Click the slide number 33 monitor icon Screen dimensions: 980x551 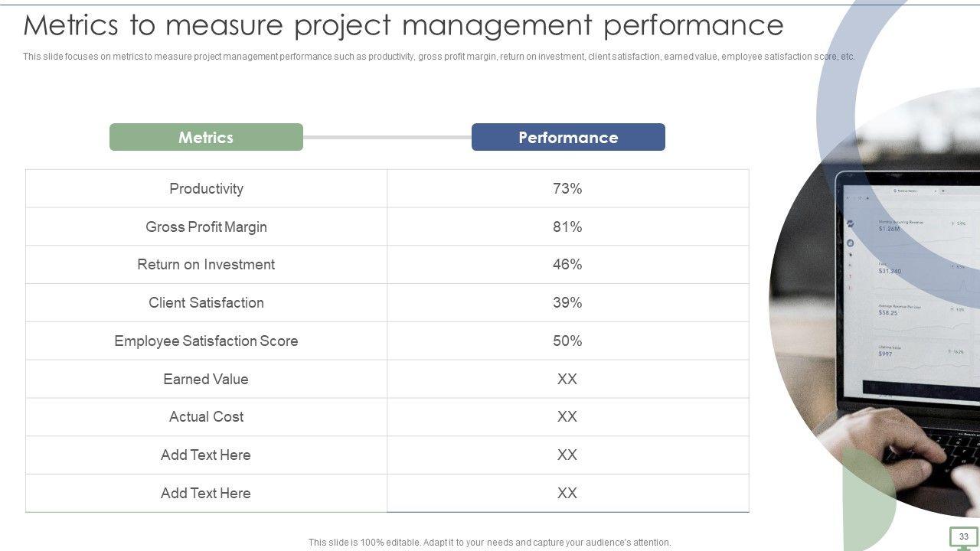963,537
